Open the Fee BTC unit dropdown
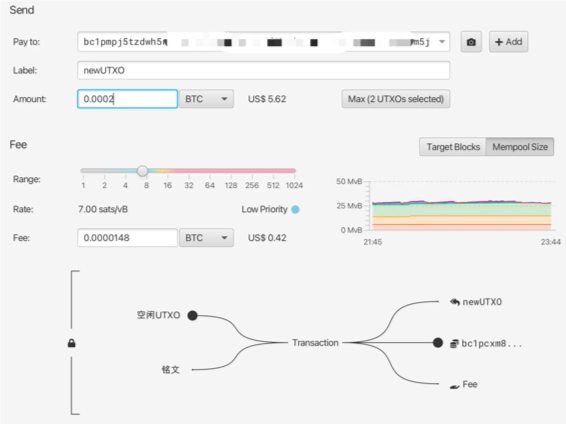566x424 pixels. click(206, 238)
